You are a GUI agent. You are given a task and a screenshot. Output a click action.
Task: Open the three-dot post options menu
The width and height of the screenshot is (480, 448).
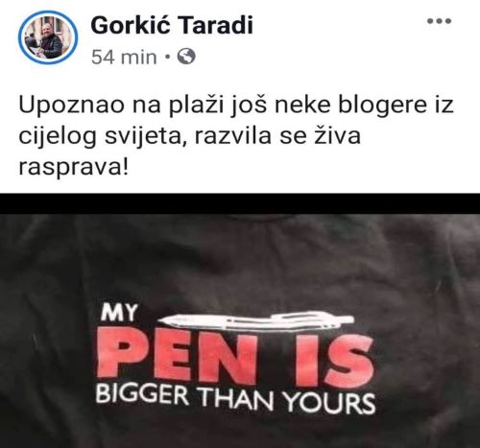click(x=439, y=21)
